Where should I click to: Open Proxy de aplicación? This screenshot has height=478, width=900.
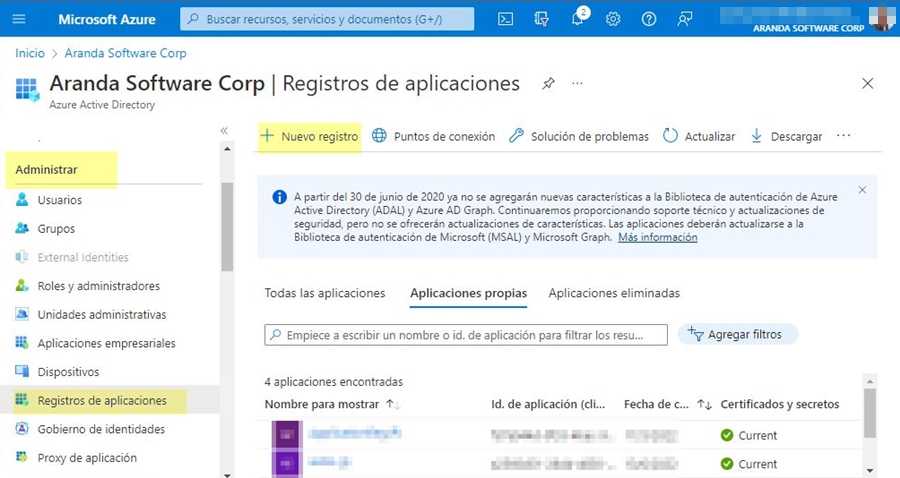click(87, 458)
